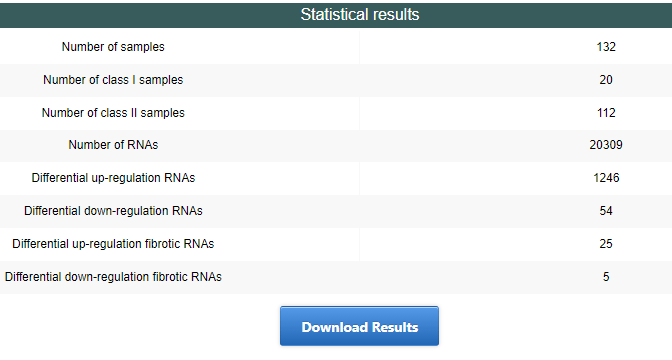Select the value 132 for samples
This screenshot has width=672, height=360.
pos(606,47)
